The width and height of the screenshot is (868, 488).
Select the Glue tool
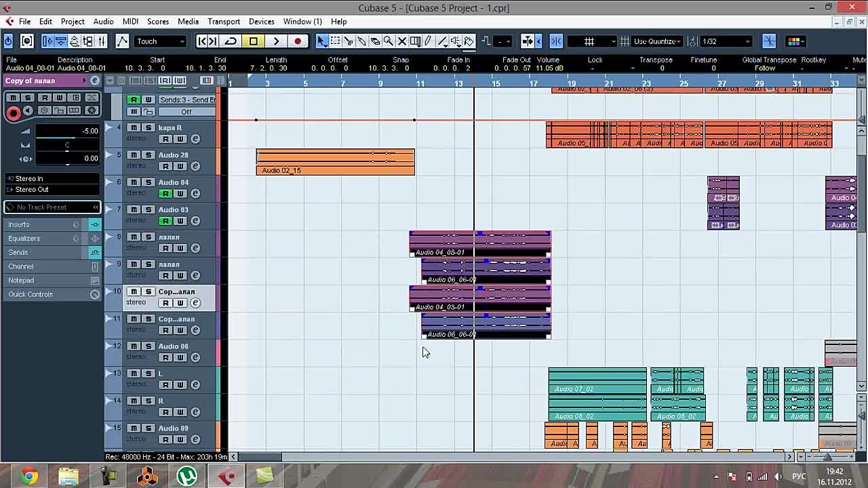click(361, 41)
